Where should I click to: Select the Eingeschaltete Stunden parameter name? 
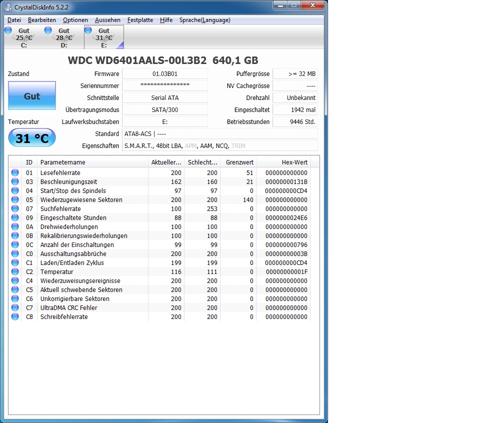pos(73,218)
